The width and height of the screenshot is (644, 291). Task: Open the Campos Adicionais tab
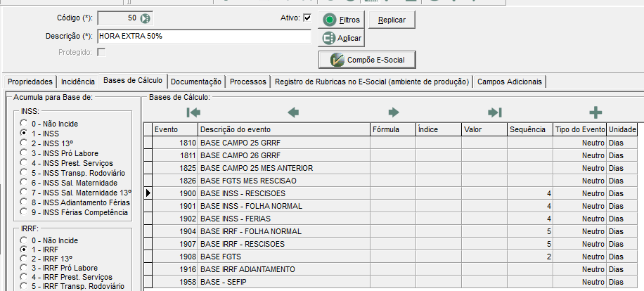click(509, 82)
